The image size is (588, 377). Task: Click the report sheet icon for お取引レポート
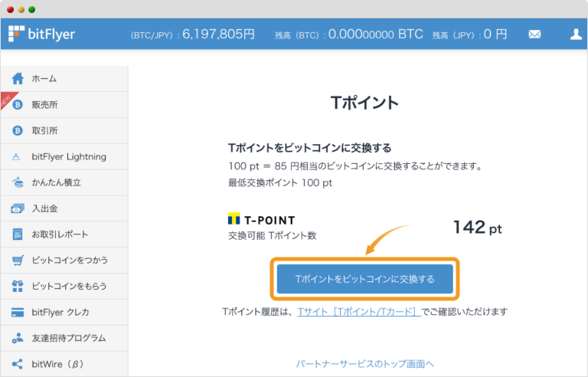pyautogui.click(x=18, y=234)
